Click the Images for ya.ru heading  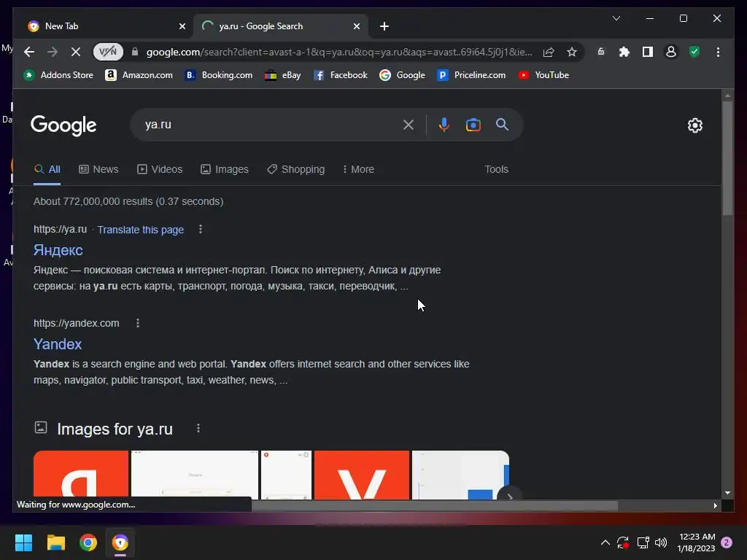(115, 429)
